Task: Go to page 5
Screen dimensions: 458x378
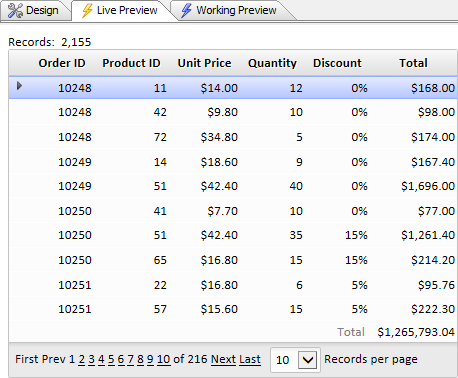Action: [111, 359]
